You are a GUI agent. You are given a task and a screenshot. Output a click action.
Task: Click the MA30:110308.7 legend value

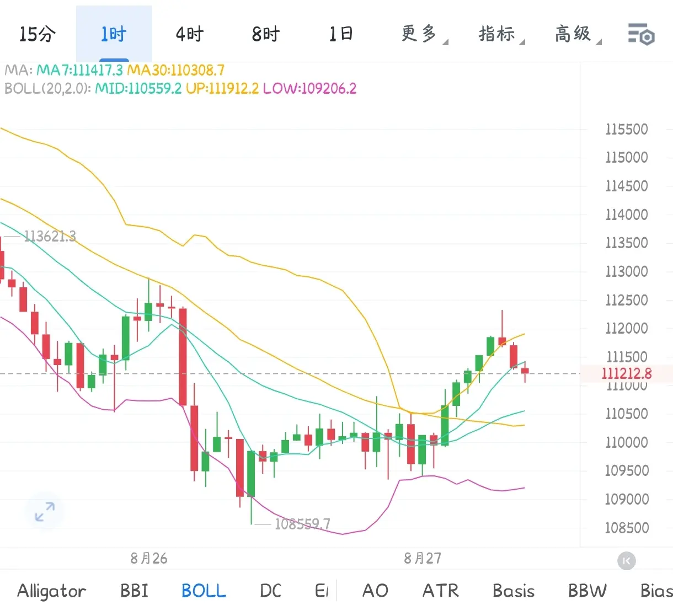tap(175, 71)
